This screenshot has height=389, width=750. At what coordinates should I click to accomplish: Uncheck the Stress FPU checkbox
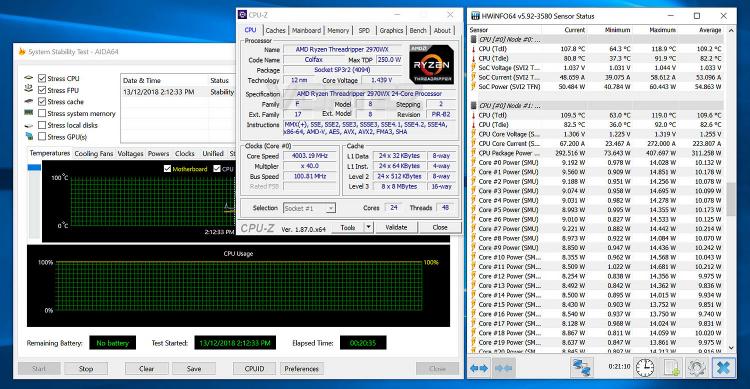[x=42, y=90]
